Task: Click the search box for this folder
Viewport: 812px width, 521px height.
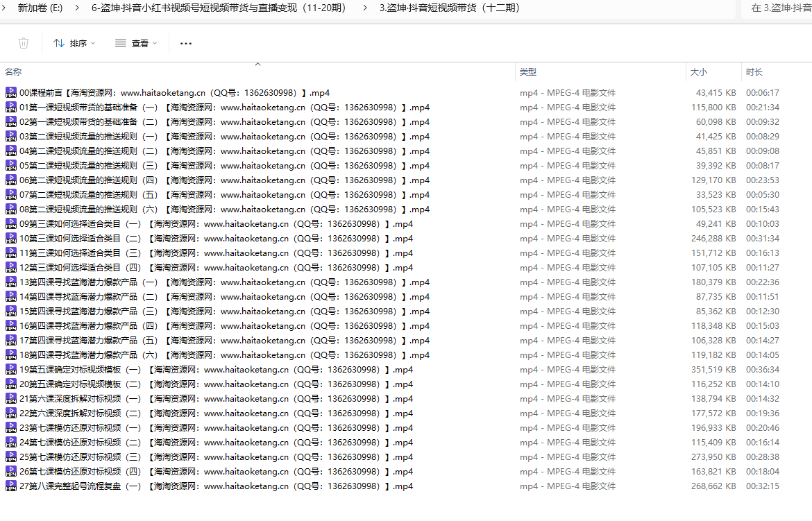Action: click(781, 8)
